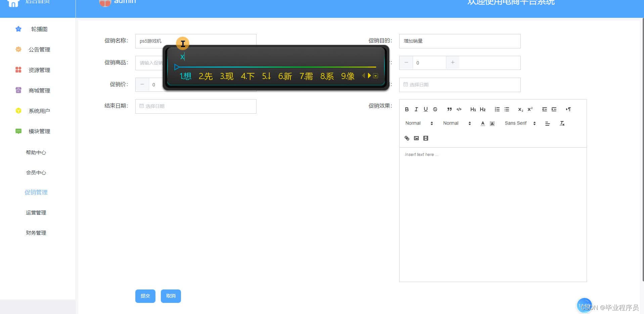Click the 促销名称 input field
644x314 pixels.
(196, 41)
